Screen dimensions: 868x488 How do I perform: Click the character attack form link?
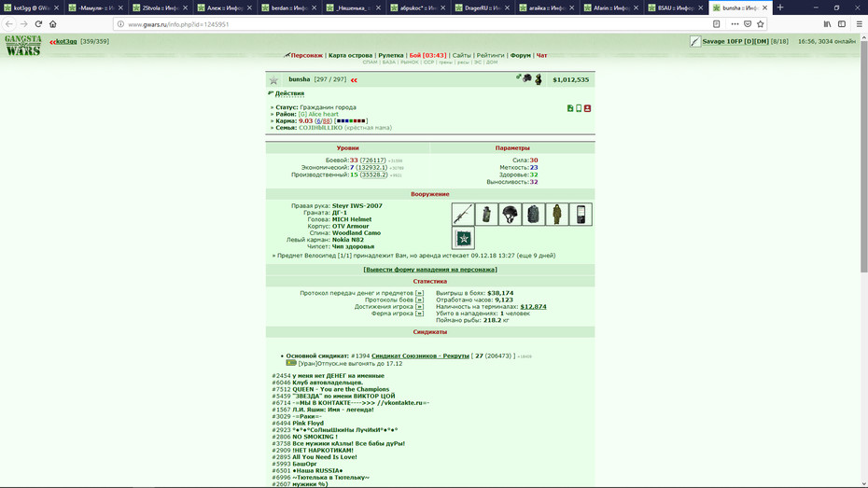430,270
